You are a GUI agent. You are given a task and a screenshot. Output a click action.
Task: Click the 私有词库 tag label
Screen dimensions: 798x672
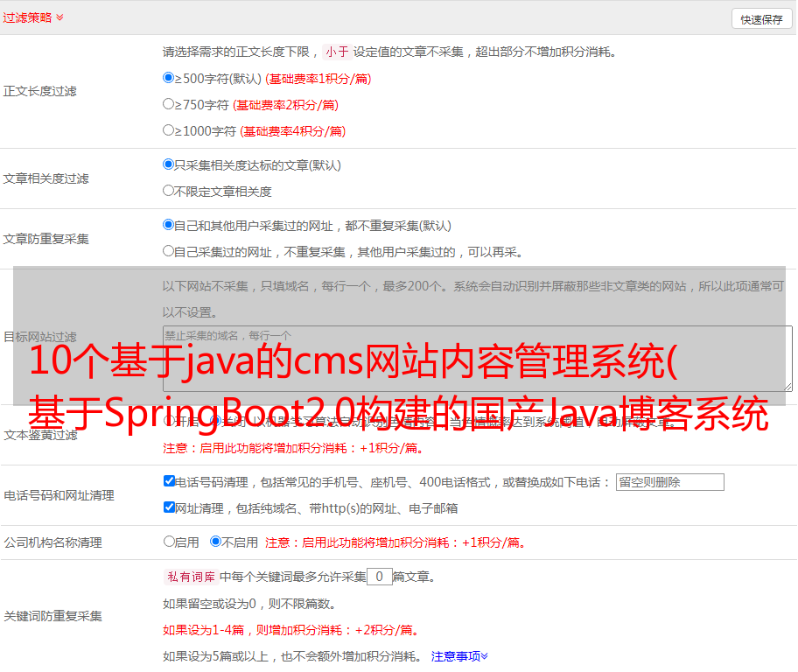(x=192, y=577)
